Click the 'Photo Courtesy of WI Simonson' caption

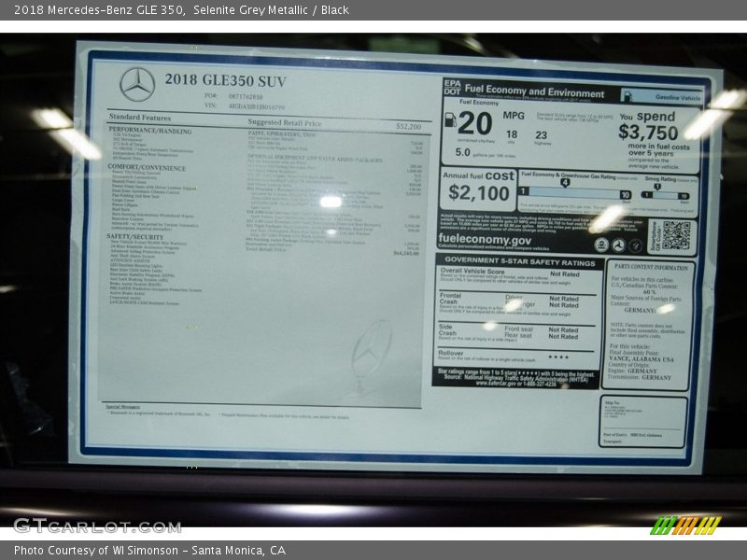[x=96, y=551]
